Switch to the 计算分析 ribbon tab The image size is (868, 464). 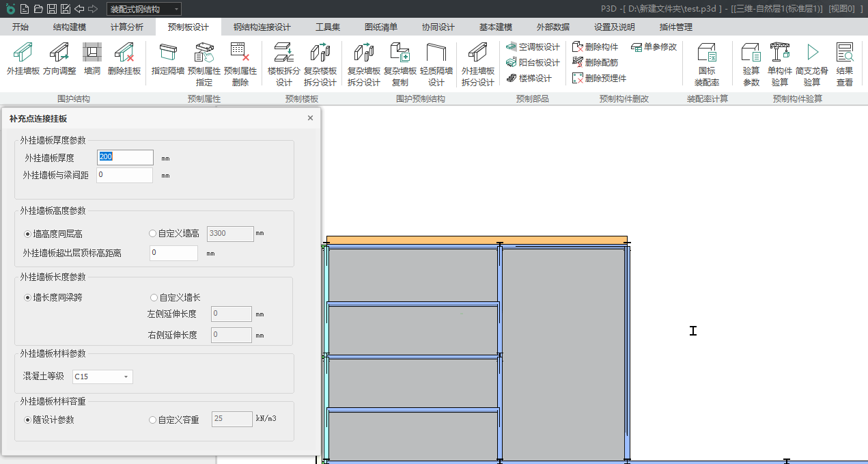click(x=127, y=27)
